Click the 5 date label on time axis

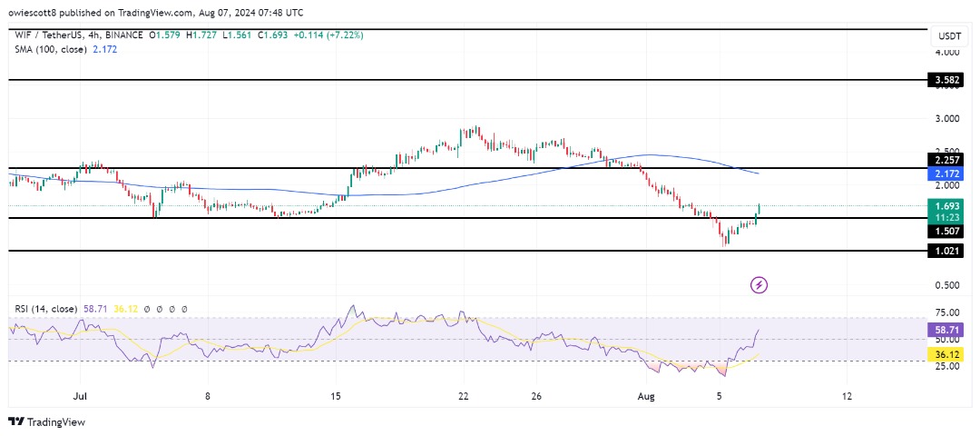pos(720,395)
